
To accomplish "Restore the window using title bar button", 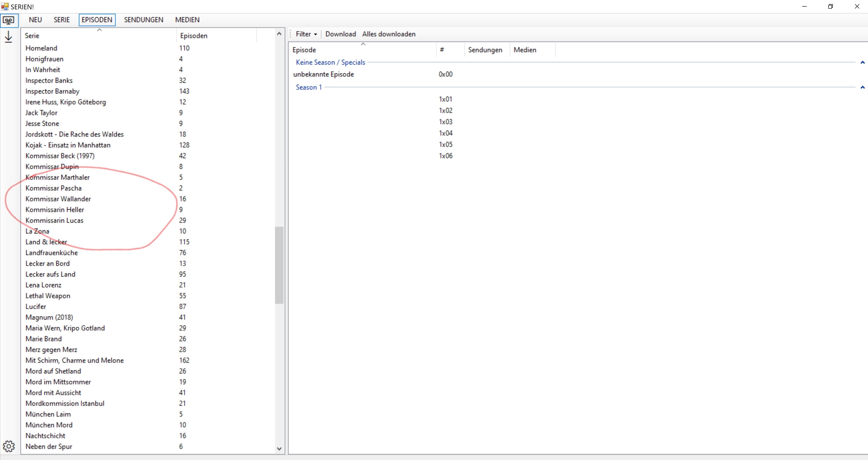I will 830,6.
